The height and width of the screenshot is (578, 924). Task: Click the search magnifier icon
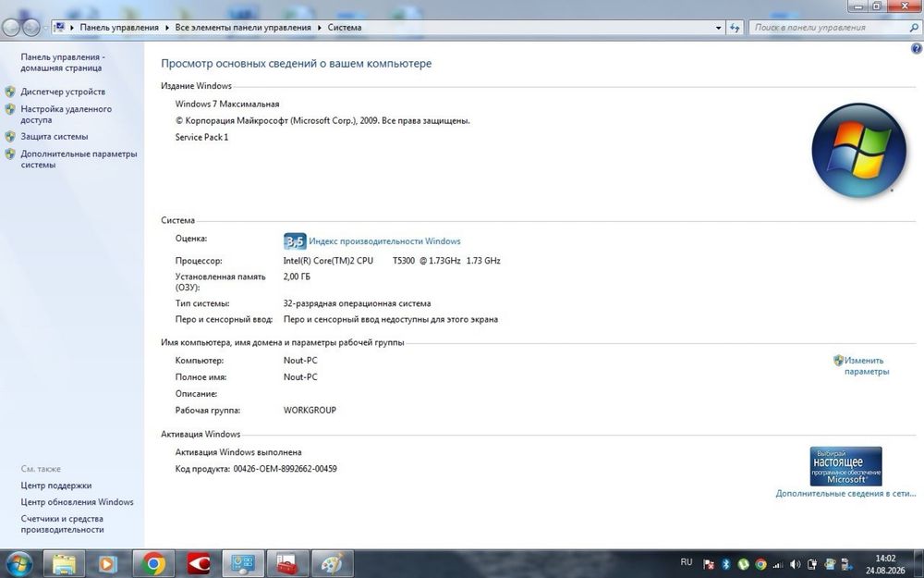pos(914,27)
